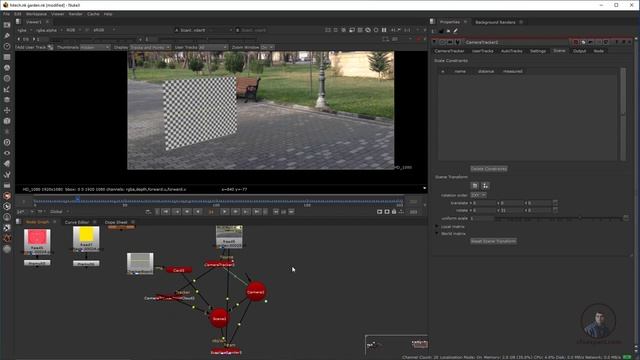Open the Cache menu
640x360 pixels.
click(x=93, y=14)
